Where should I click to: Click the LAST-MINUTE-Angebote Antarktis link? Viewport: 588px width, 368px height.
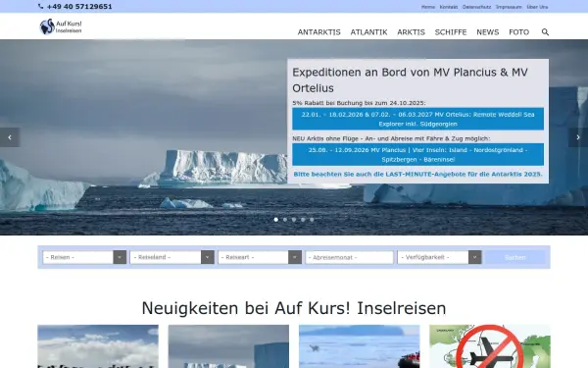tap(417, 175)
